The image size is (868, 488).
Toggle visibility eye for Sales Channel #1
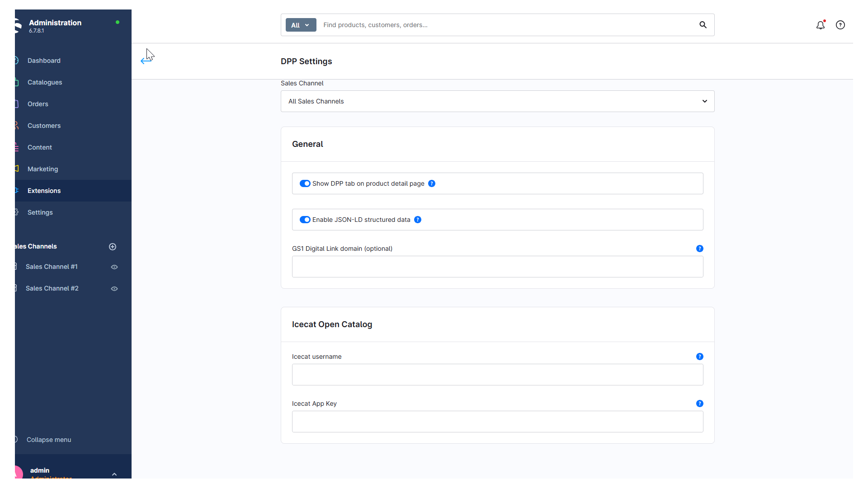click(x=114, y=267)
